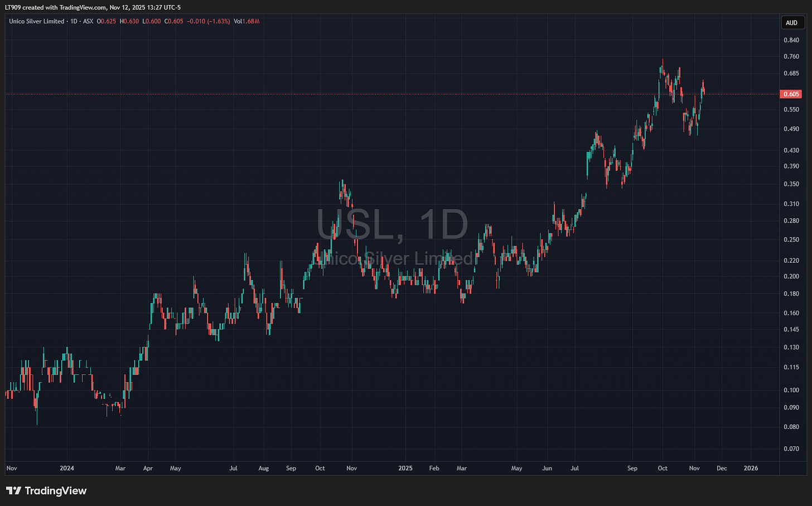Click the close value C0.605
812x506 pixels.
click(x=173, y=21)
